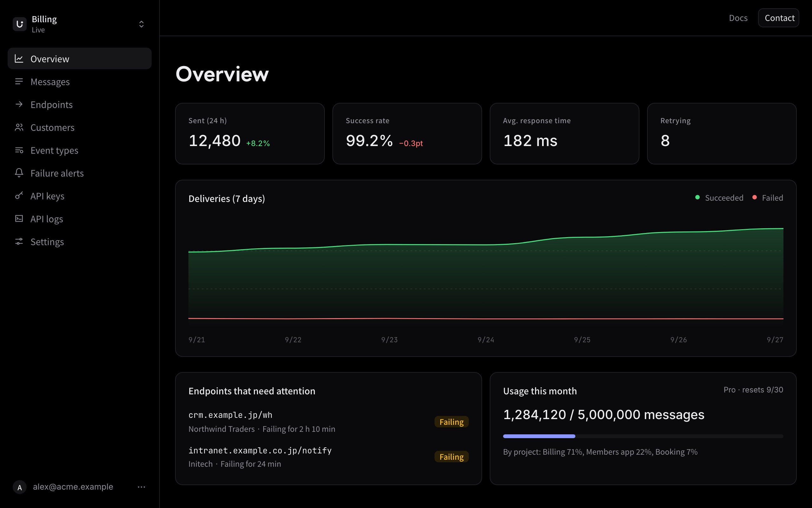Click Endpoints that need attention heading
Image resolution: width=812 pixels, height=508 pixels.
252,391
